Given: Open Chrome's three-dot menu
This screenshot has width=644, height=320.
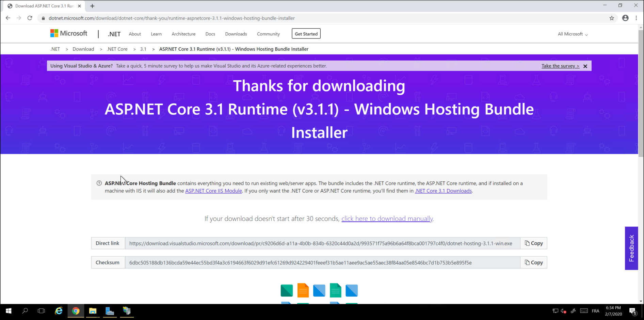Looking at the screenshot, I should (x=636, y=18).
